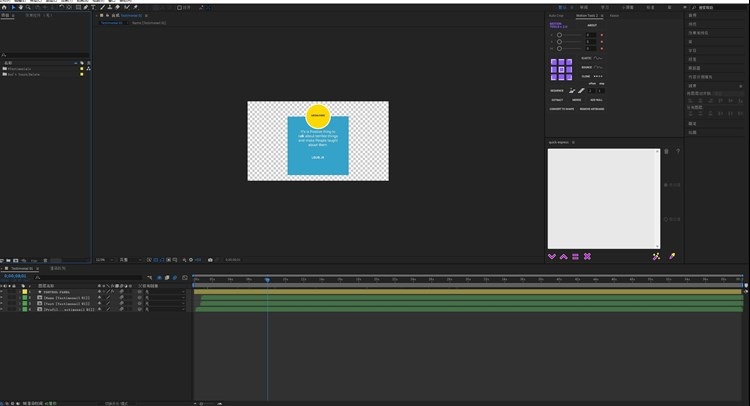
Task: Toggle hide shy layers in timeline
Action: pyautogui.click(x=159, y=278)
